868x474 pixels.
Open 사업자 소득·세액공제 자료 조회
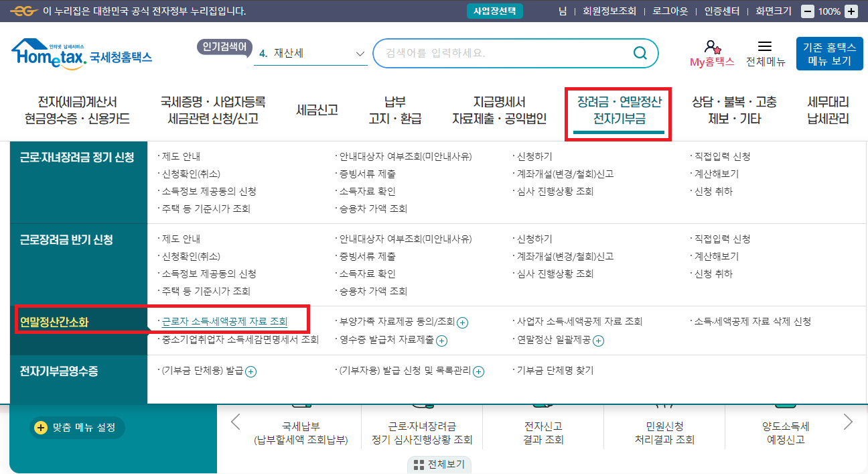click(x=580, y=322)
